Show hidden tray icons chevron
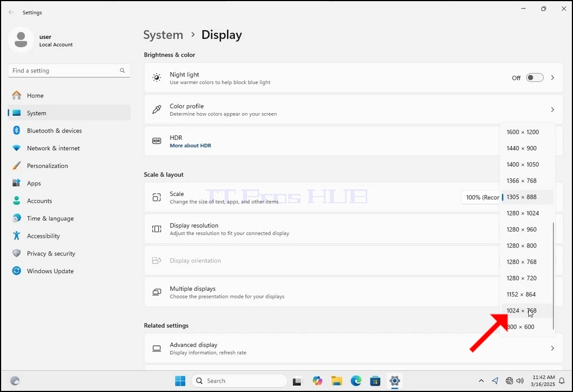573x392 pixels. 481,381
